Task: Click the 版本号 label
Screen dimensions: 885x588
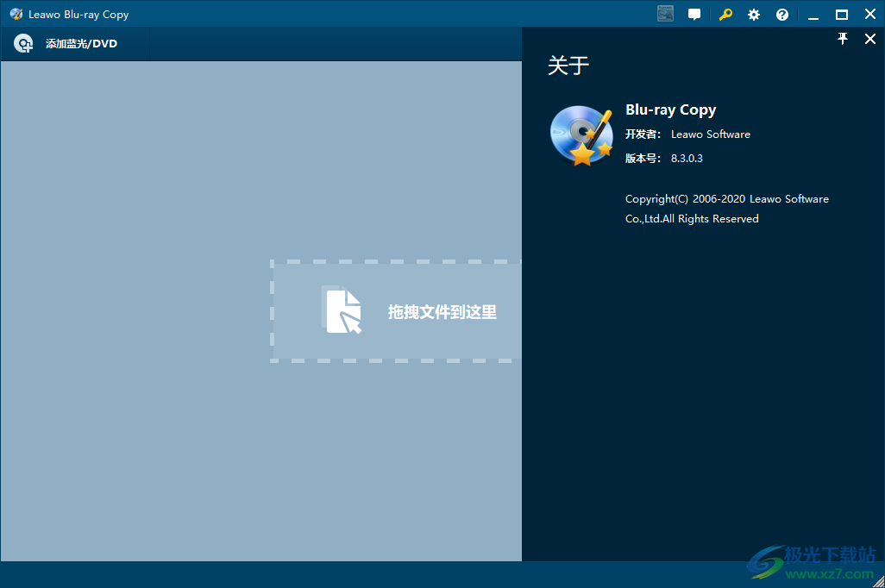Action: (643, 159)
